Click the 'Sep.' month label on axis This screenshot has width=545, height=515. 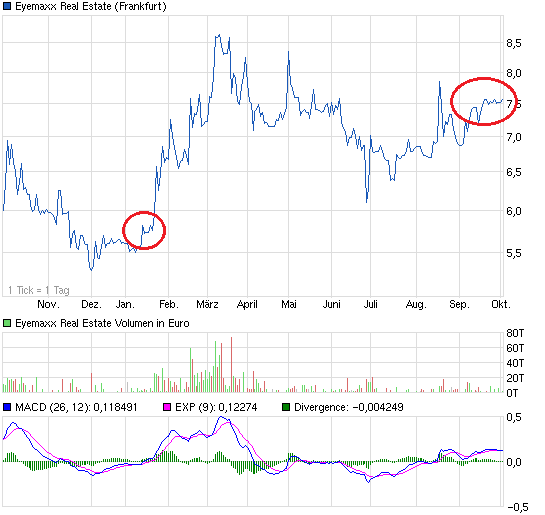pos(459,305)
